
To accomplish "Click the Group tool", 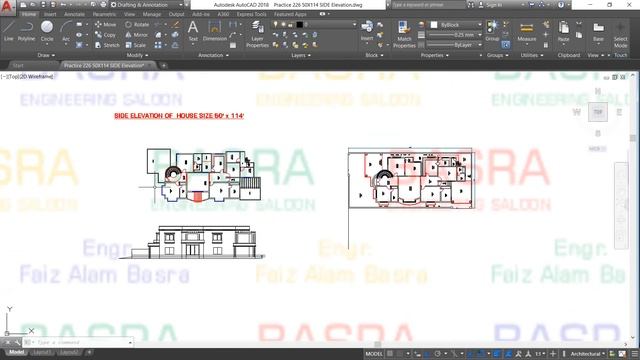I will point(492,31).
